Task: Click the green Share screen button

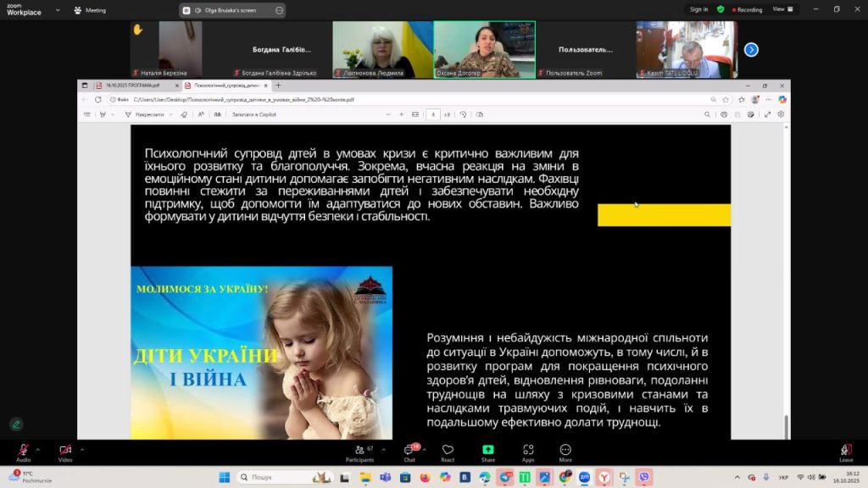Action: coord(488,451)
